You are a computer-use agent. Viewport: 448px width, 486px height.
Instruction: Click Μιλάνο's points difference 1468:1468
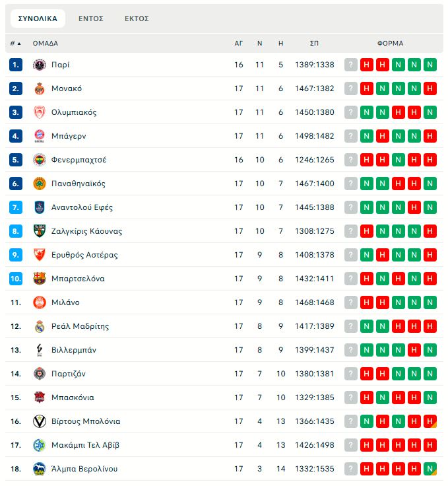coord(315,302)
